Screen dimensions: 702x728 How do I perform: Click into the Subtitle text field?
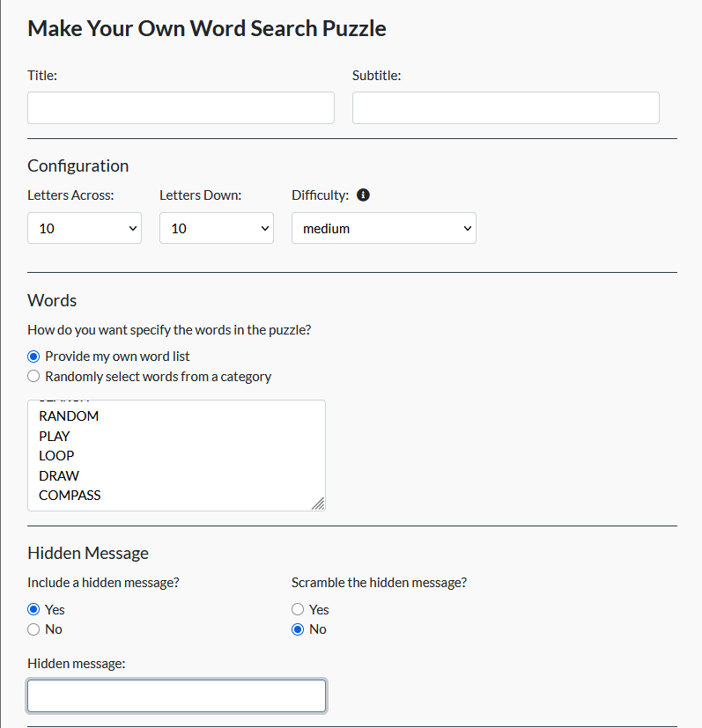pos(506,108)
